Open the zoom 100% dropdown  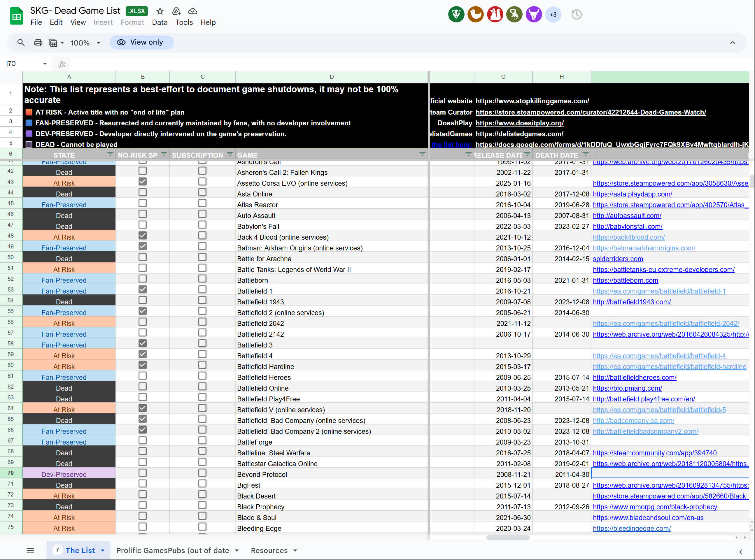click(98, 43)
